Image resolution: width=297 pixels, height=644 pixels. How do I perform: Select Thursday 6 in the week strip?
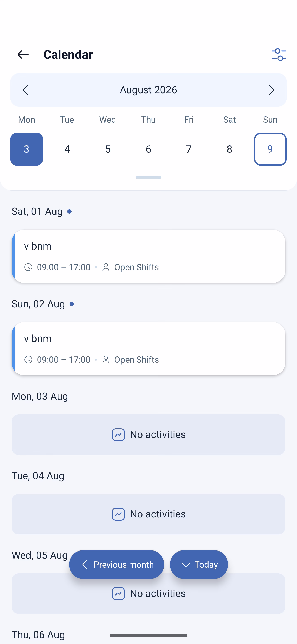pyautogui.click(x=148, y=149)
